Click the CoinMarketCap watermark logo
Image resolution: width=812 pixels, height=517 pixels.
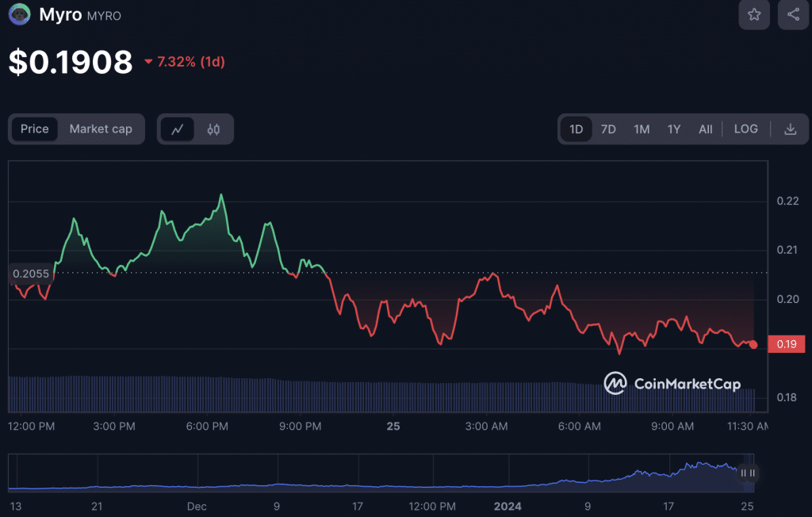point(672,384)
